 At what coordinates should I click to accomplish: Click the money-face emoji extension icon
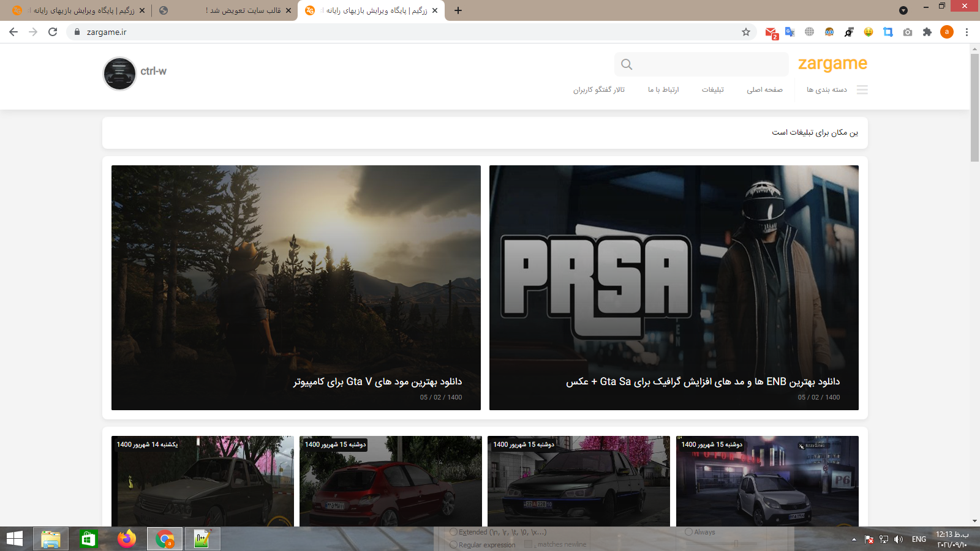pos(869,32)
